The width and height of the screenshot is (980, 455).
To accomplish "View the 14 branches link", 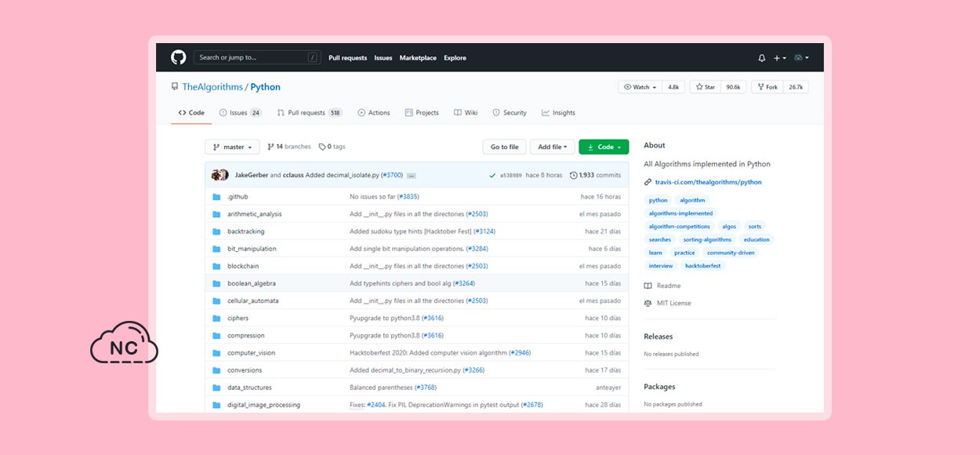I will [289, 147].
